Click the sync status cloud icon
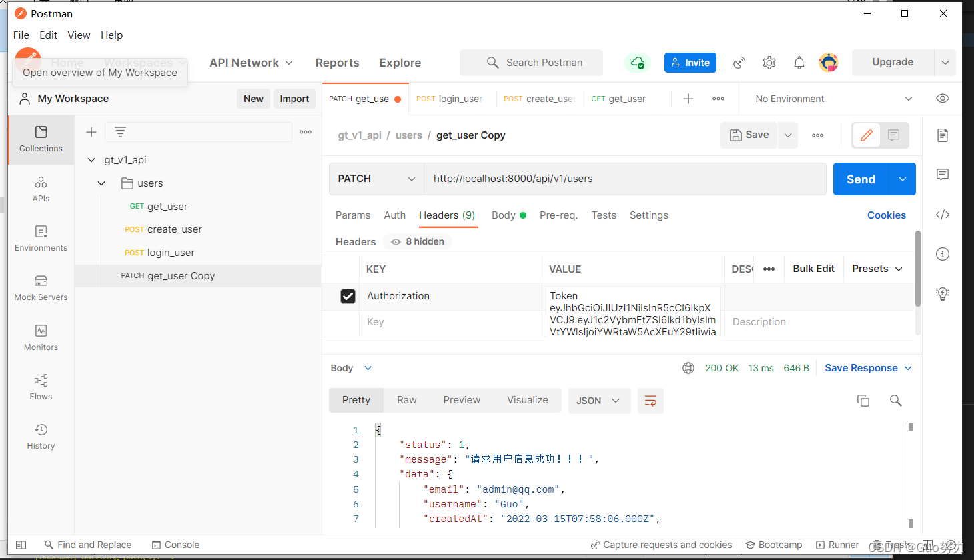Screen dimensions: 974x560 [638, 63]
